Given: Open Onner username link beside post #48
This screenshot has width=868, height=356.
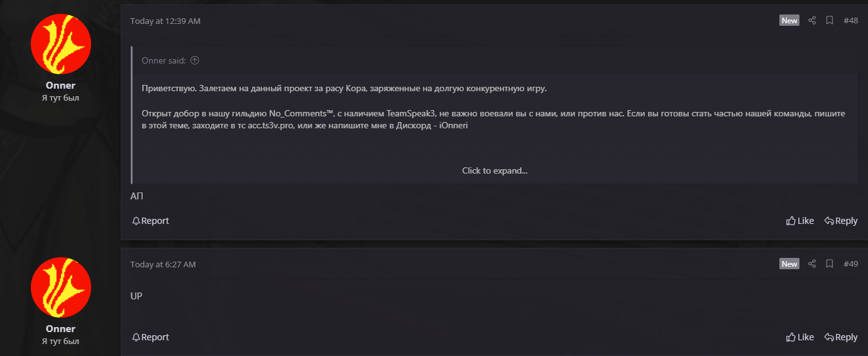Looking at the screenshot, I should (60, 86).
